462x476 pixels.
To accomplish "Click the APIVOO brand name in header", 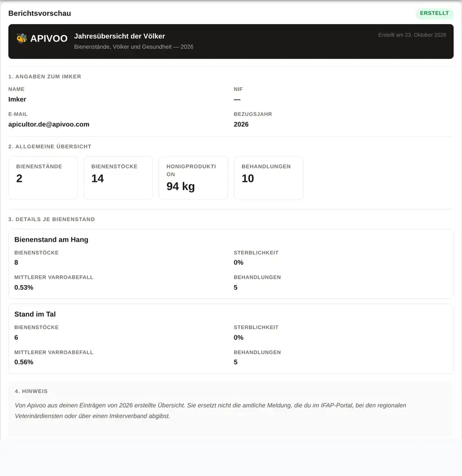I will click(x=49, y=39).
